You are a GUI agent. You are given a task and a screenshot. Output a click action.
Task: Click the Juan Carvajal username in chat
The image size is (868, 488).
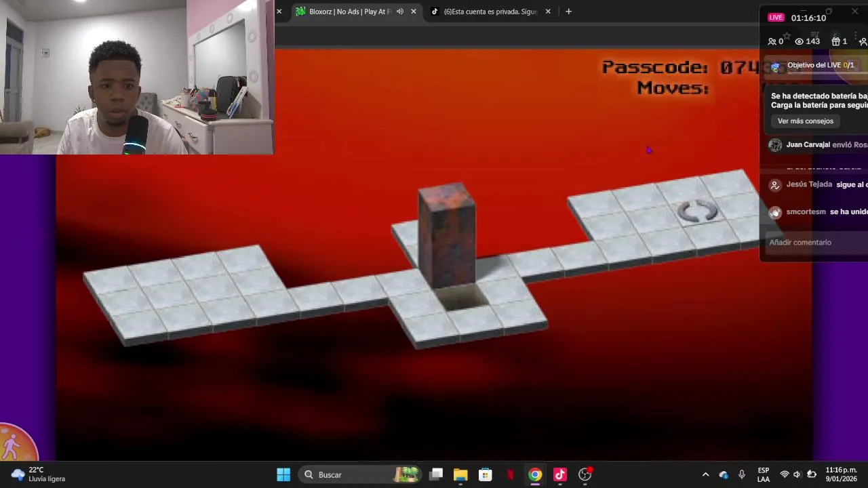click(x=808, y=145)
